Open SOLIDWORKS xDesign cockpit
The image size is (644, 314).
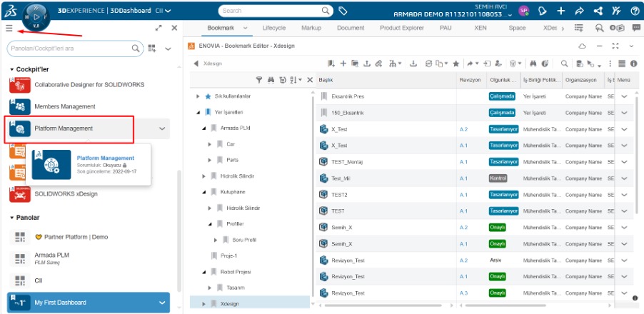[x=89, y=193]
